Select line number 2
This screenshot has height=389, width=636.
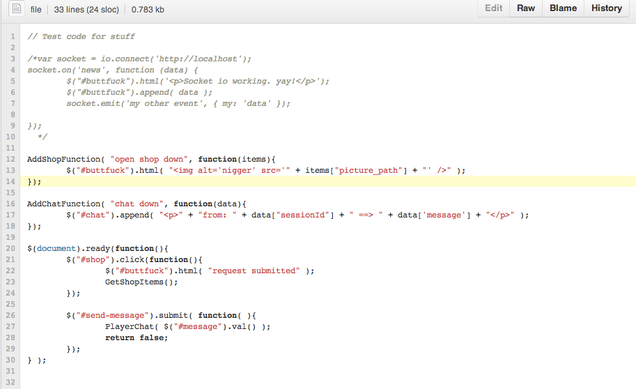point(13,47)
